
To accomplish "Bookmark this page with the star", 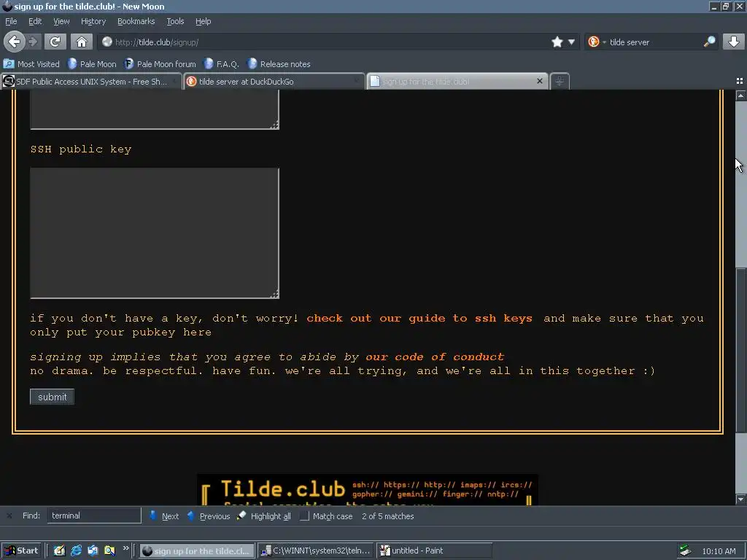I will point(557,42).
